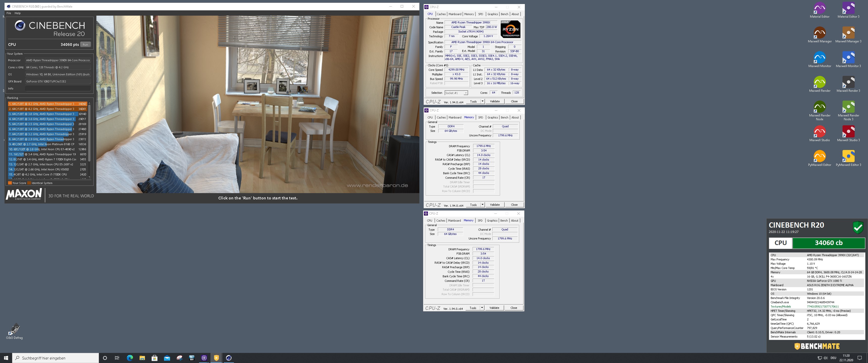Click DEU language indicator in taskbar
This screenshot has width=868, height=363.
pyautogui.click(x=833, y=358)
